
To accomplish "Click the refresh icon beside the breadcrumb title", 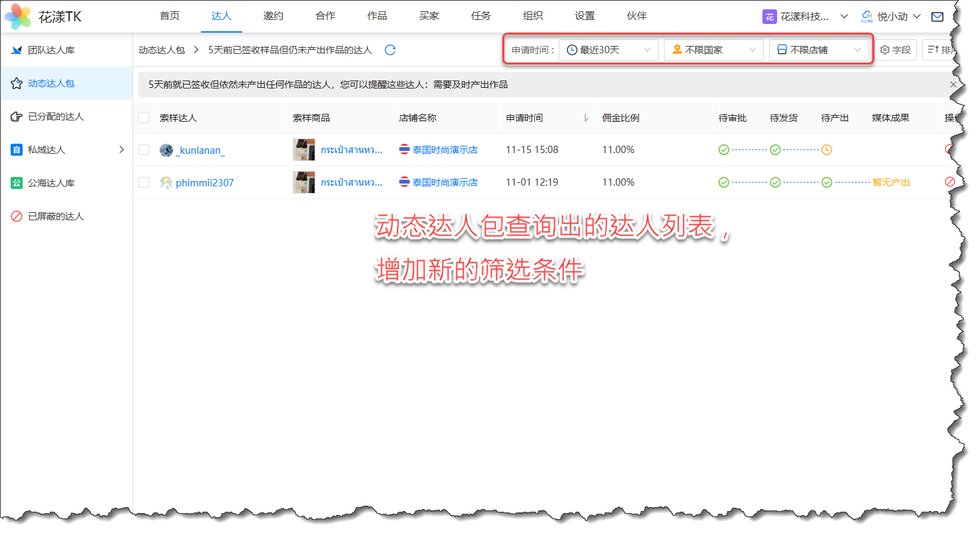I will click(x=391, y=50).
